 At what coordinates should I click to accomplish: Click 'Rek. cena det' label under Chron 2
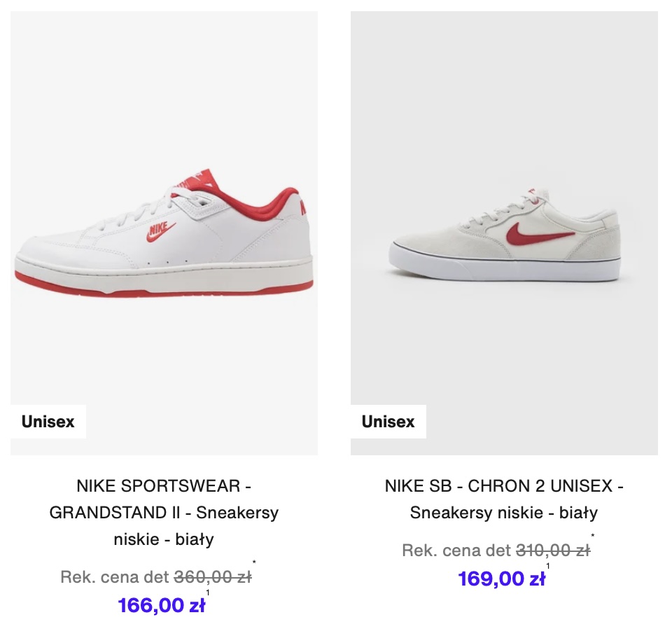[456, 551]
